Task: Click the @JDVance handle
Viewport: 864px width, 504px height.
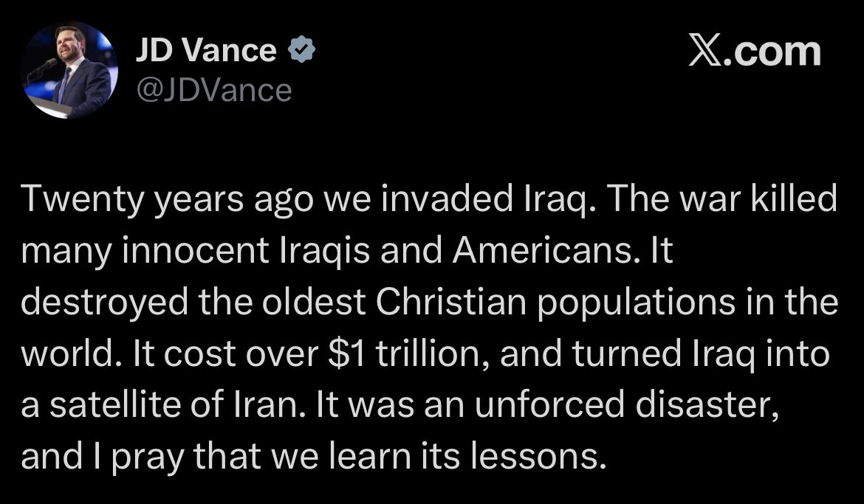Action: pyautogui.click(x=213, y=90)
